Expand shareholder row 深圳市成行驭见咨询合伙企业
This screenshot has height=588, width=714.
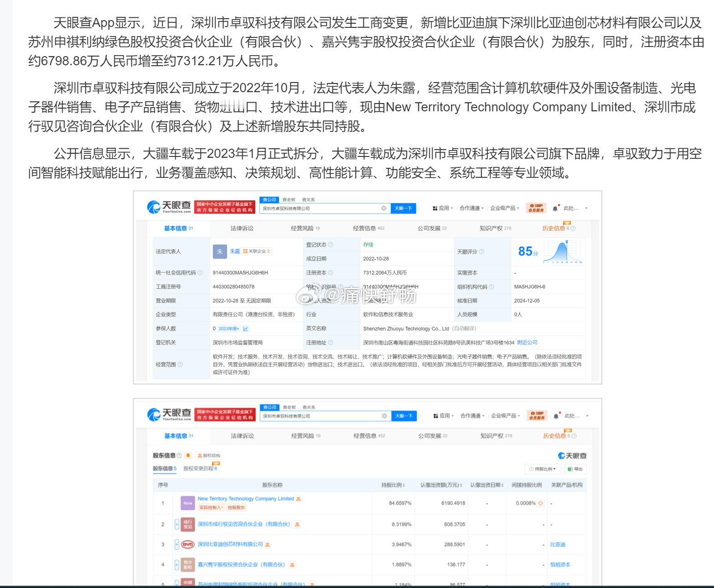tap(177, 525)
